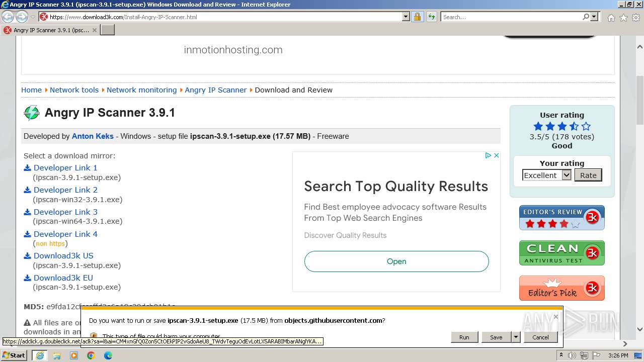Open Angry IP Scanner breadcrumb link

tap(215, 90)
